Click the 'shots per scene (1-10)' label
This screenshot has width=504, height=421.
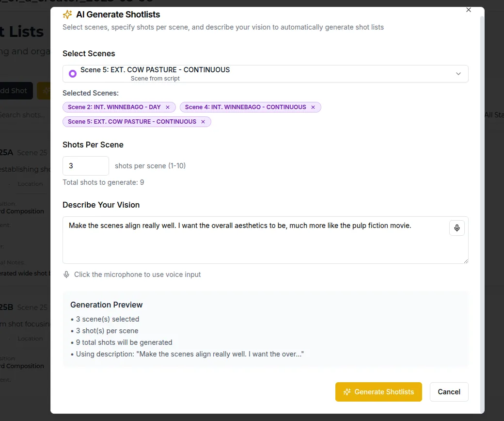point(150,165)
